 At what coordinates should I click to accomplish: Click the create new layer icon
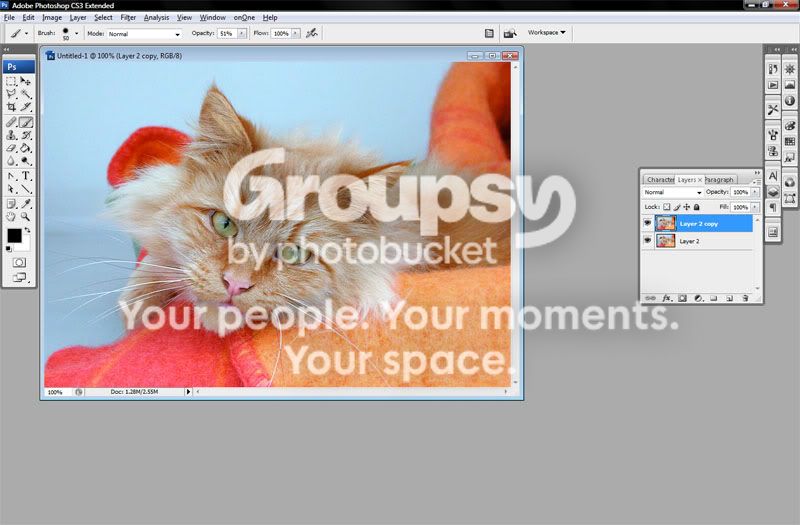coord(730,298)
